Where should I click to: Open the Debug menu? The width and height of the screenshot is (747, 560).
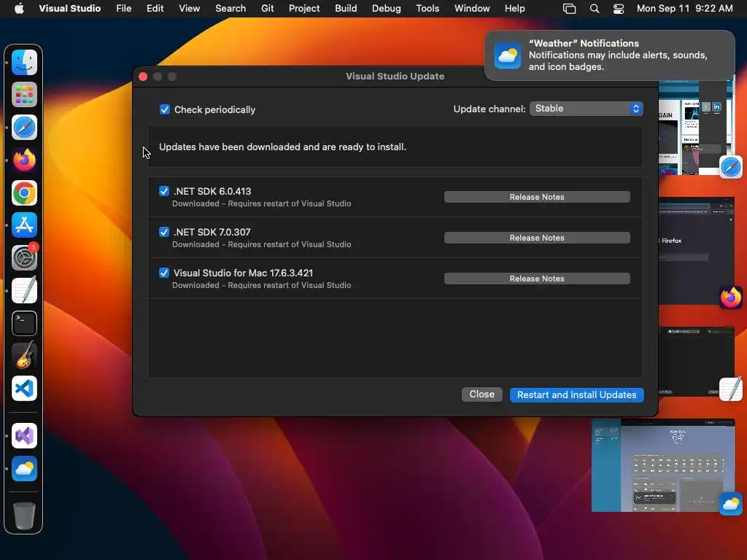point(387,8)
